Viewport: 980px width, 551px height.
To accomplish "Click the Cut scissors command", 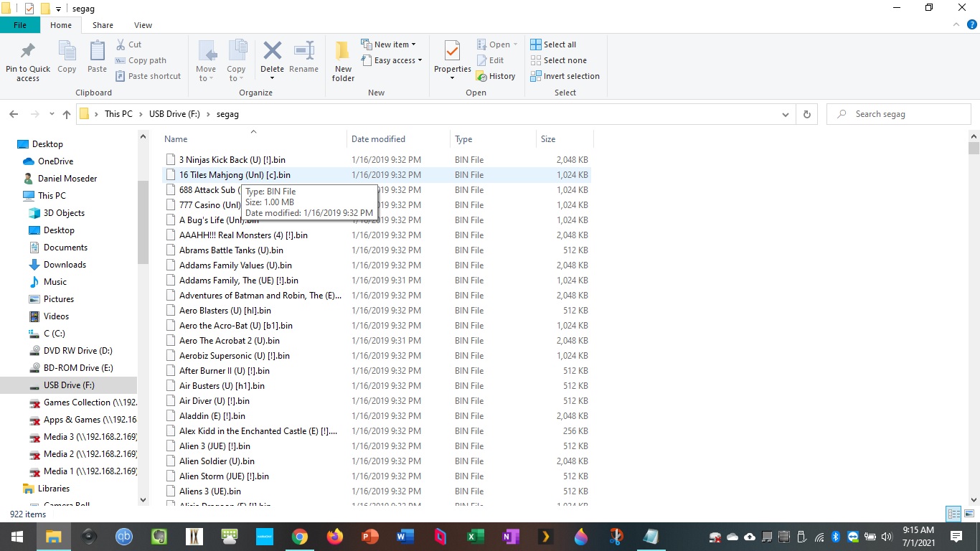I will tap(128, 44).
